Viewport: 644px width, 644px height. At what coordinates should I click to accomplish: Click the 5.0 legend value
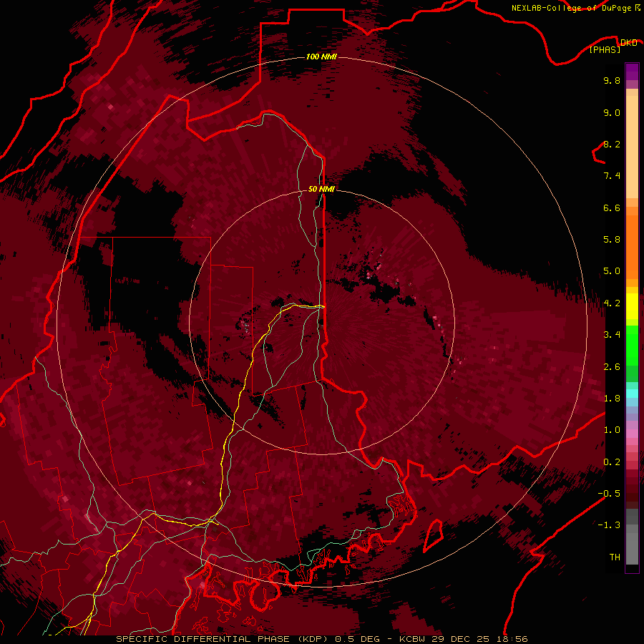612,271
